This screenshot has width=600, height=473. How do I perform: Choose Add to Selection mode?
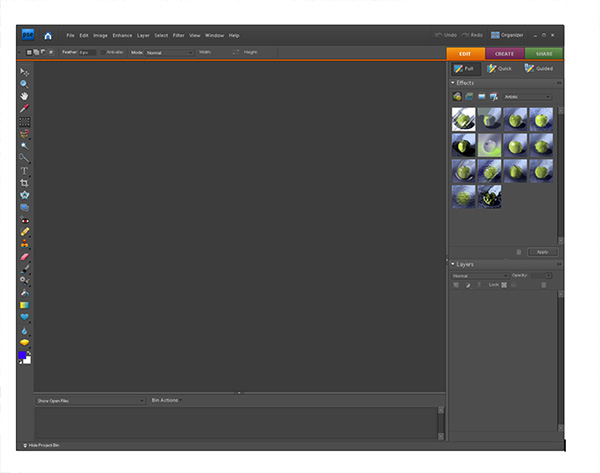click(x=36, y=52)
